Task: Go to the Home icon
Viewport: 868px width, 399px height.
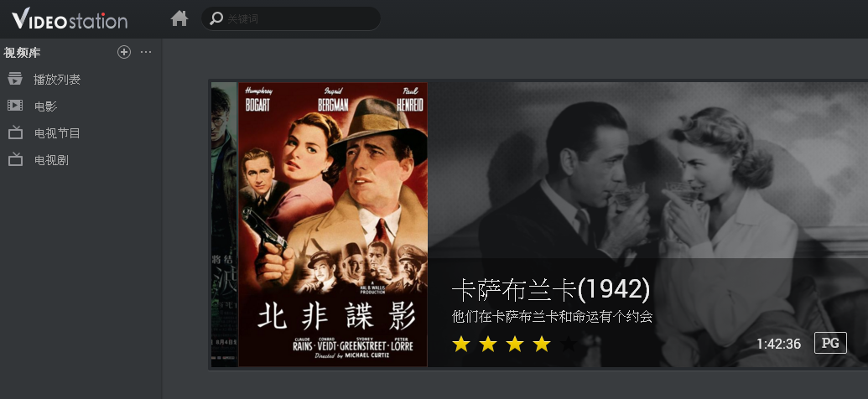Action: coord(179,18)
